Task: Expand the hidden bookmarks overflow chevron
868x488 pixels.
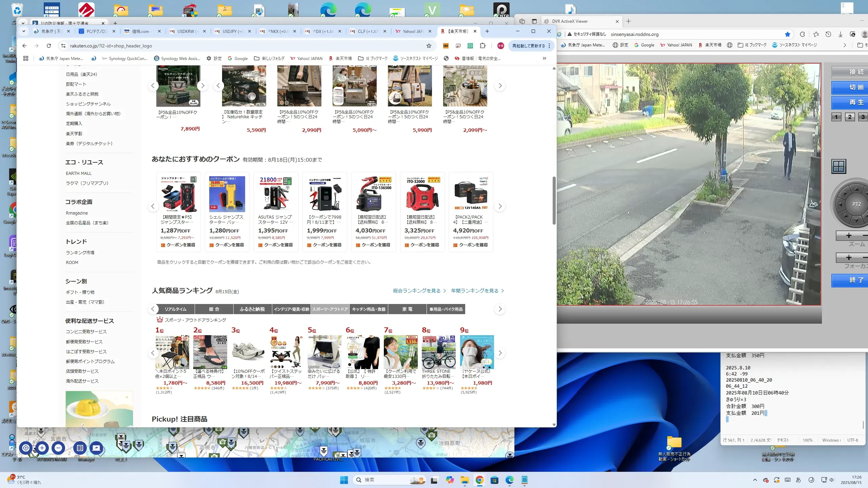Action: [x=545, y=58]
